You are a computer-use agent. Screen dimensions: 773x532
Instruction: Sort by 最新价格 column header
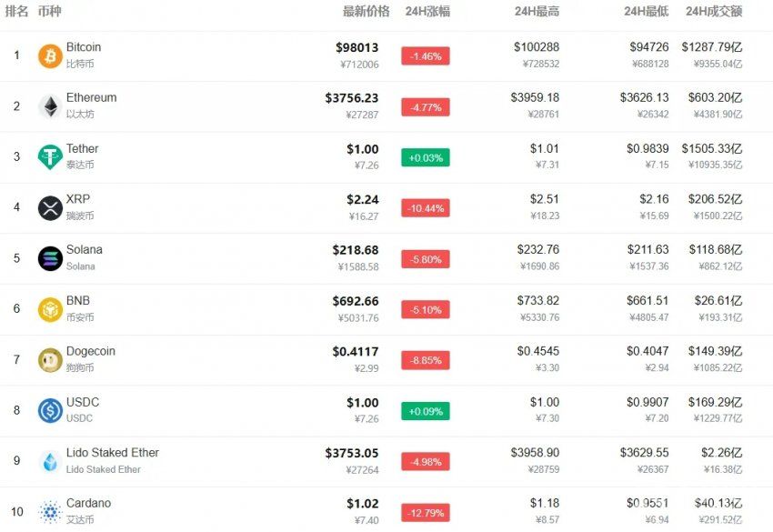[366, 11]
